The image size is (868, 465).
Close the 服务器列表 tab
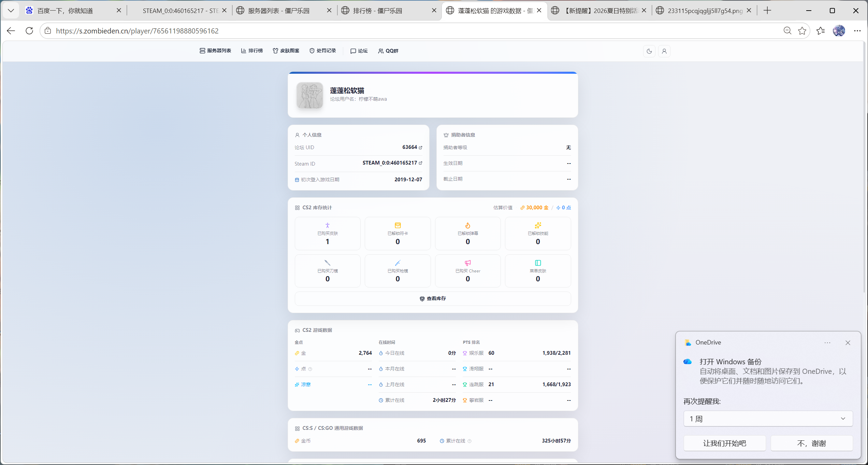(x=329, y=11)
